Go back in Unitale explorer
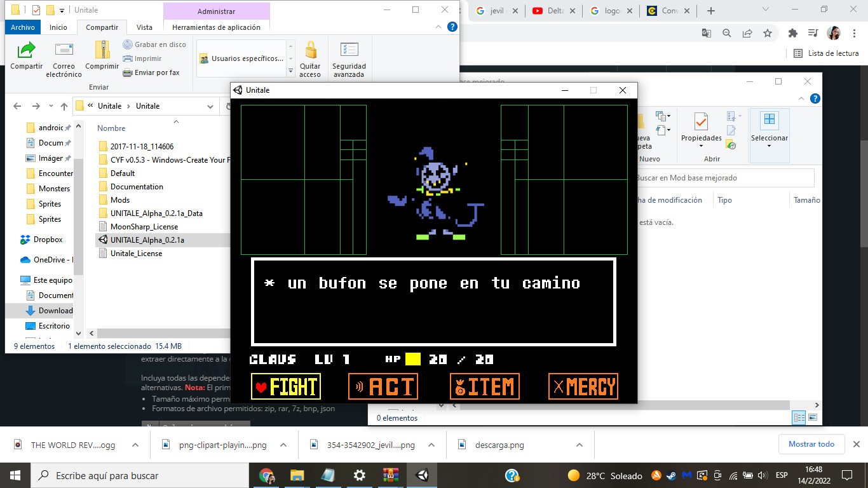The width and height of the screenshot is (868, 488). 17,106
